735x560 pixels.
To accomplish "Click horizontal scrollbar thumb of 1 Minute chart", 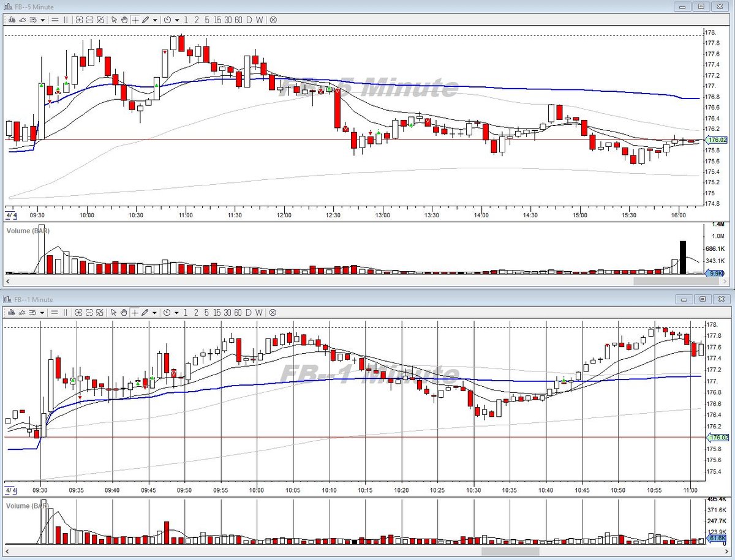I will (x=510, y=551).
